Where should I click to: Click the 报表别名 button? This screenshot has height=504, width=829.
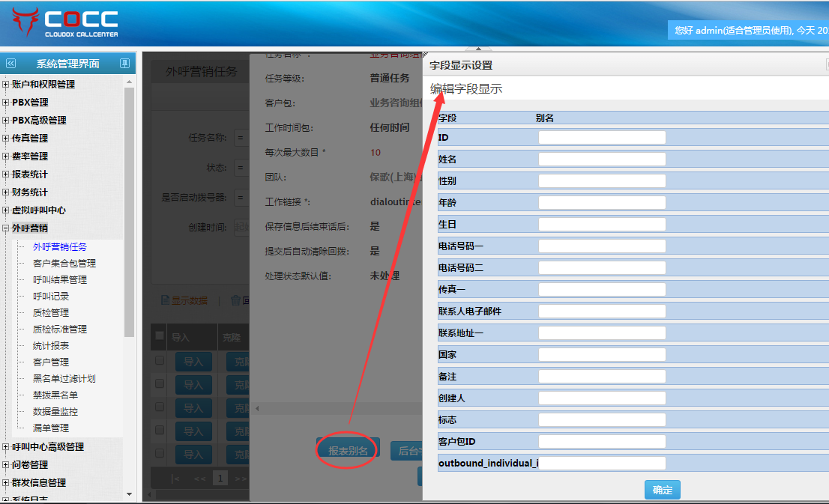[348, 450]
